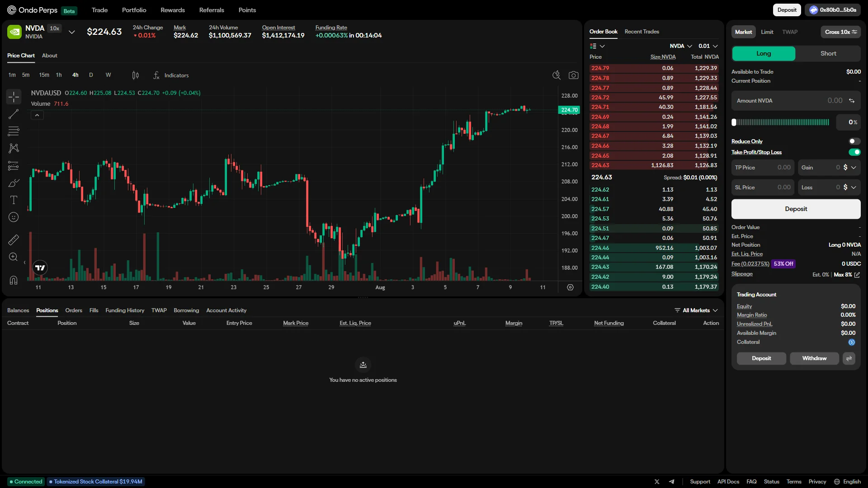Expand the NVDA market selector chevron
Image resolution: width=868 pixels, height=488 pixels.
pyautogui.click(x=71, y=32)
